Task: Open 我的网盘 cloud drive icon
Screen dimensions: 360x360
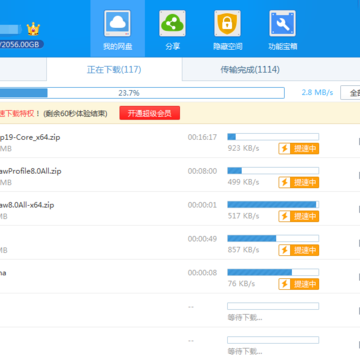Action: point(117,23)
